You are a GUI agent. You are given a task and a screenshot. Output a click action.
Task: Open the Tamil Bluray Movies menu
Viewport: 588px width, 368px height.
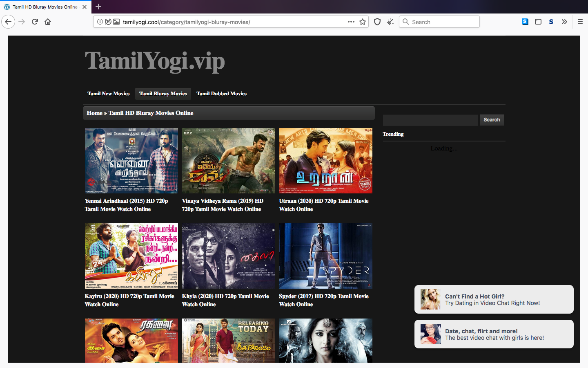click(x=163, y=94)
